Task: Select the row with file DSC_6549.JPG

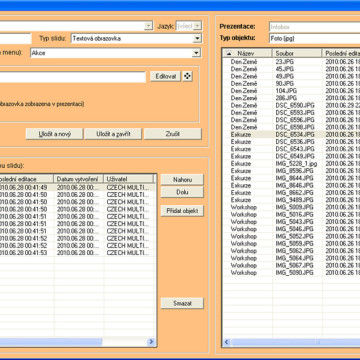Action: click(x=292, y=156)
